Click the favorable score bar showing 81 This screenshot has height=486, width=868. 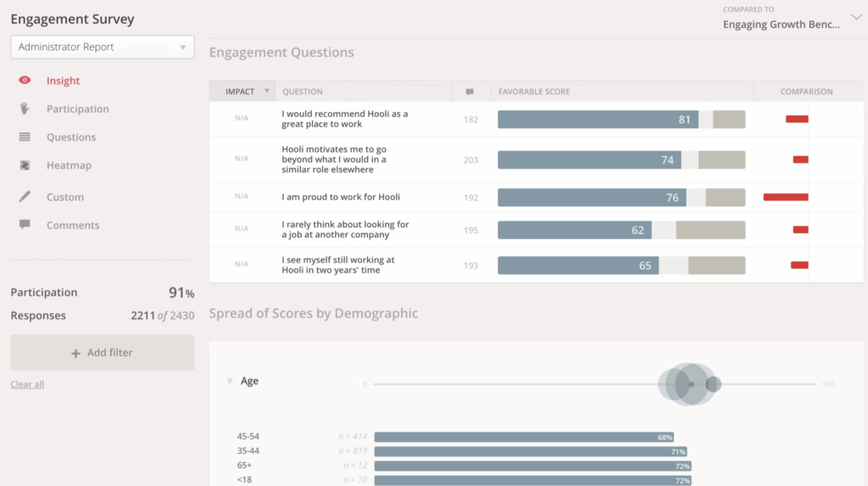pyautogui.click(x=598, y=120)
